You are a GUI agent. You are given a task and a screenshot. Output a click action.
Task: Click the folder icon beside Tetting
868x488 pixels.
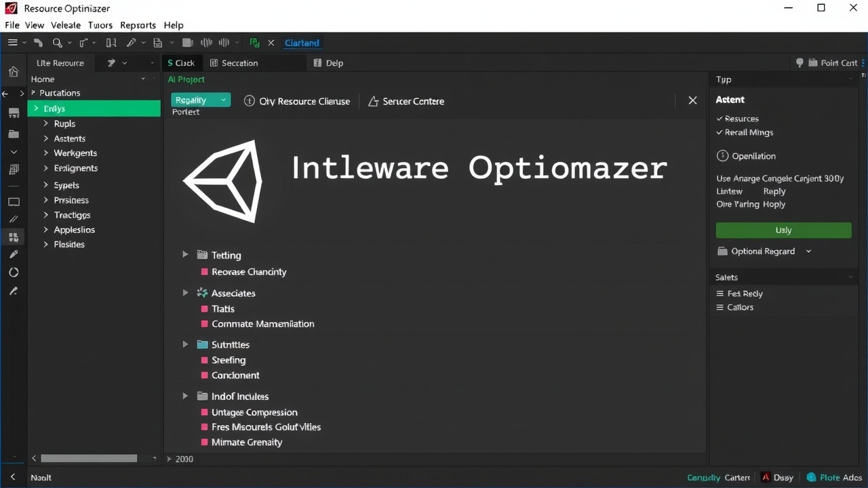pos(201,255)
